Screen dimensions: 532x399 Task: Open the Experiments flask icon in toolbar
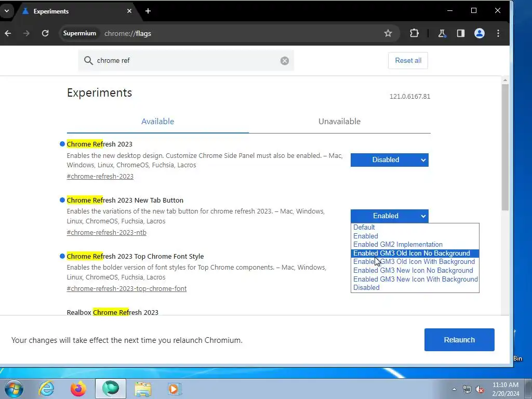click(442, 33)
